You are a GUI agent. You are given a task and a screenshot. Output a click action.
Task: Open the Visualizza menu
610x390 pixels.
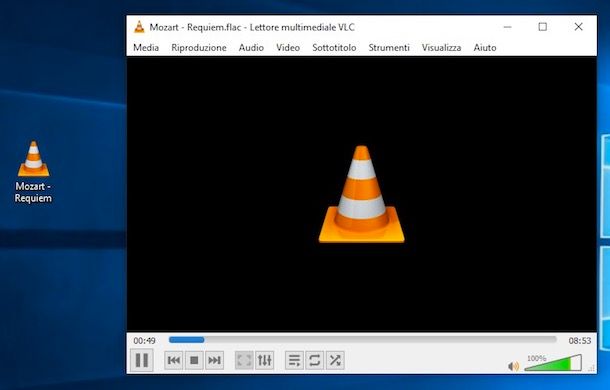click(442, 47)
